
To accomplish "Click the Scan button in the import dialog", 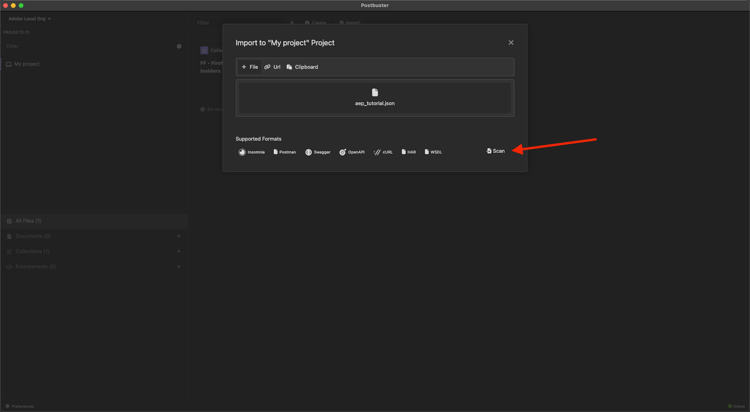I will [496, 151].
